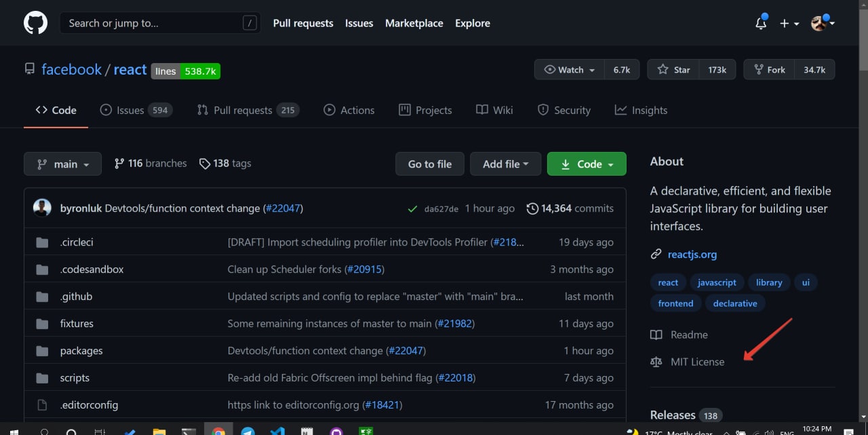
Task: Select the ui topic tag
Action: 806,282
